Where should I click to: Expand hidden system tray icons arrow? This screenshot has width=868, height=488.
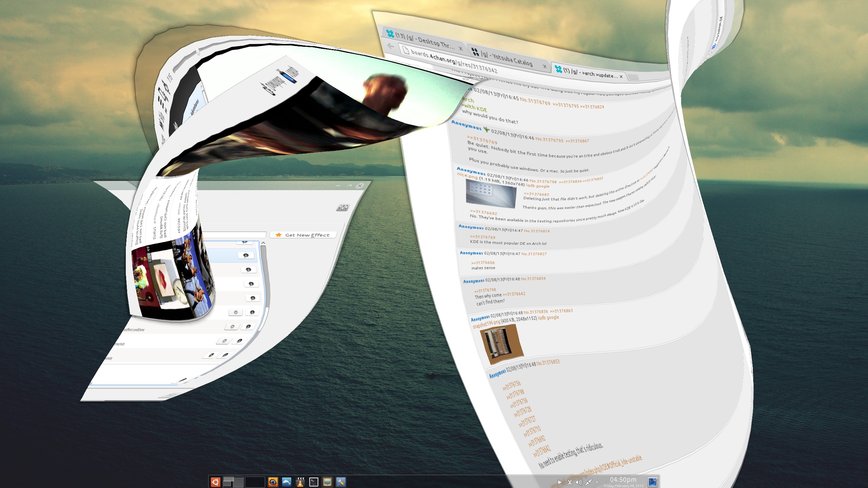597,482
